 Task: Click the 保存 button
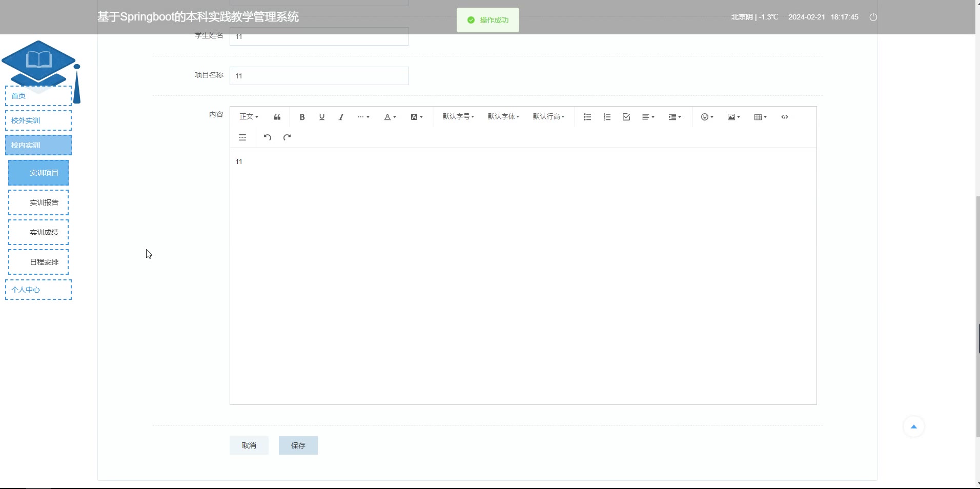tap(298, 445)
